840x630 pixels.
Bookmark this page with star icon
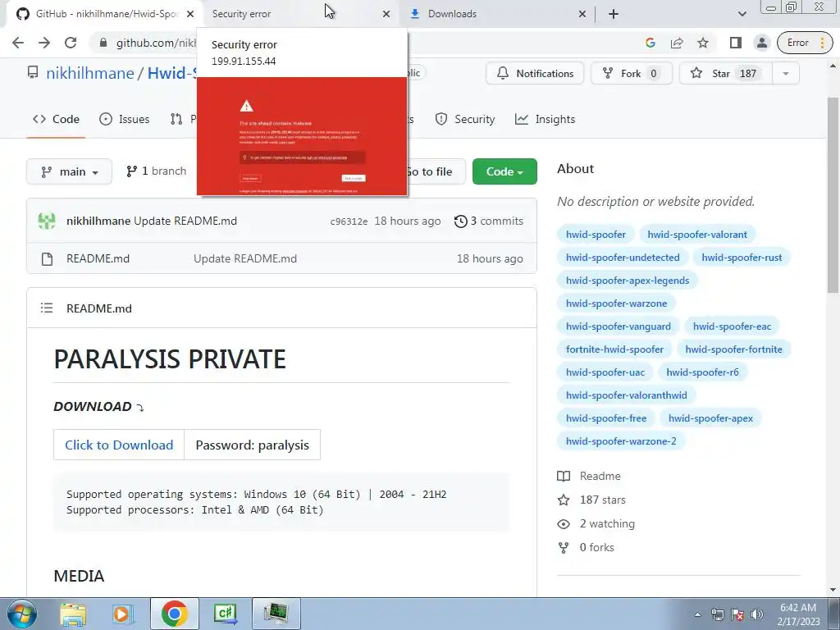(703, 43)
